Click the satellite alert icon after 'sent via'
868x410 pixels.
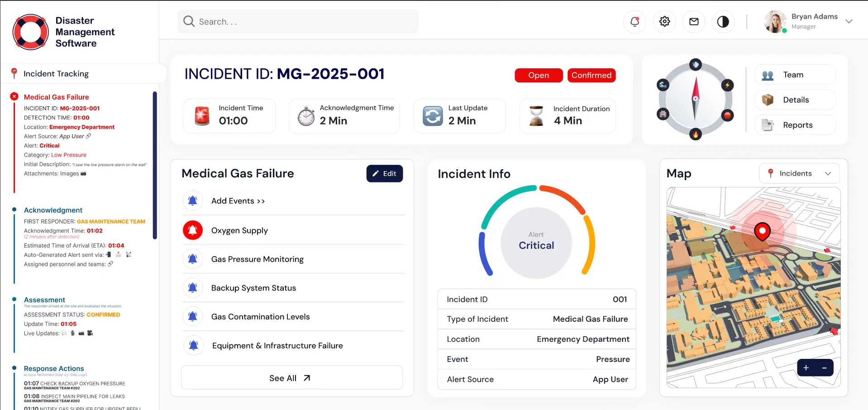tap(129, 254)
